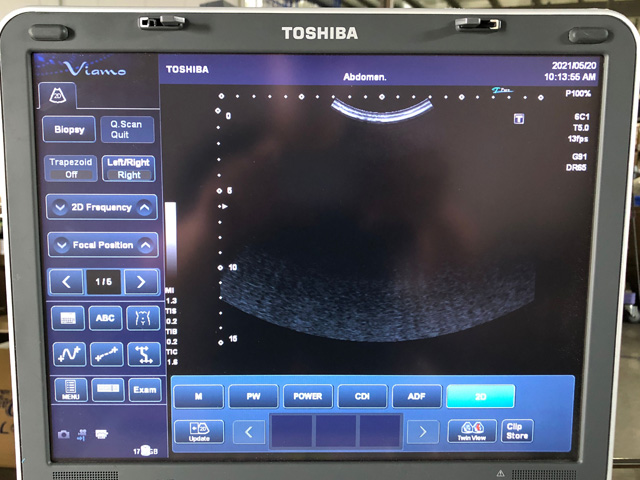
Task: Increase 2D Frequency with up chevron
Action: (144, 207)
